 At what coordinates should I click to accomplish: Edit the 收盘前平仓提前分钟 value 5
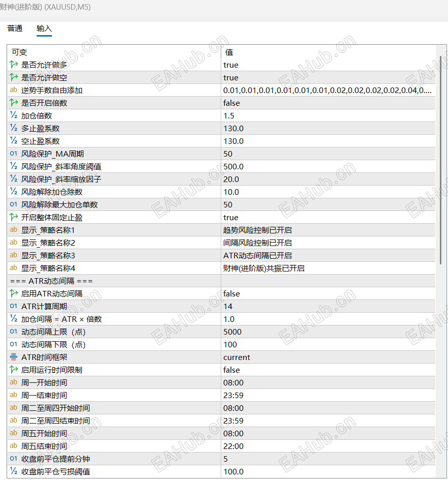click(225, 459)
